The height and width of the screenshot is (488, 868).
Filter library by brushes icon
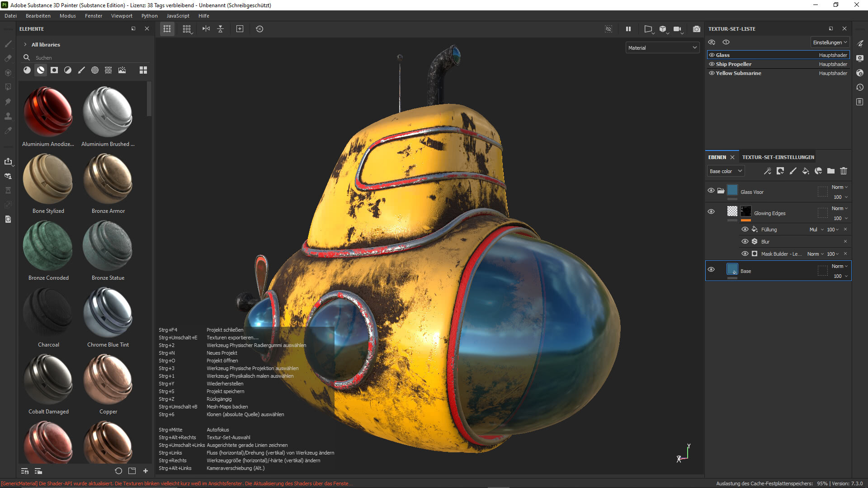[81, 70]
